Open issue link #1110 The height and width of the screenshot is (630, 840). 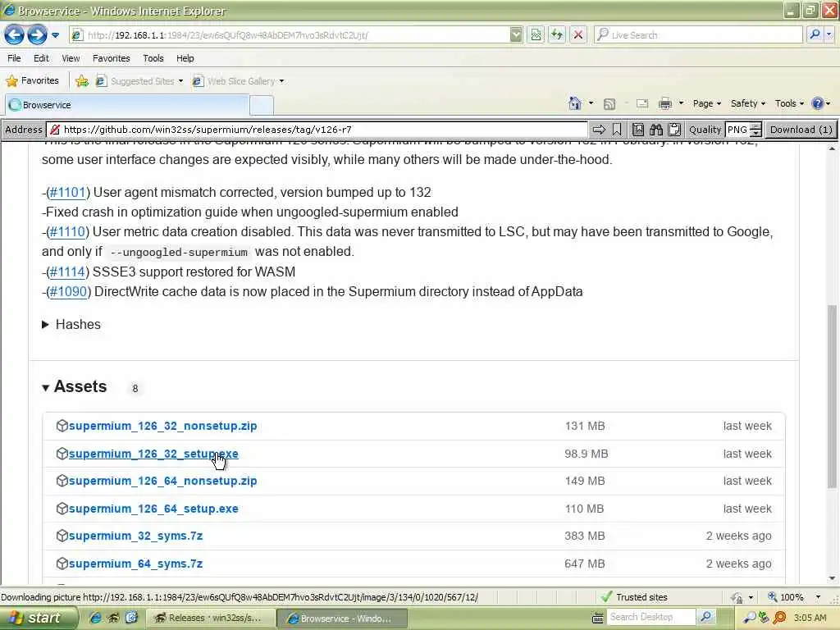(67, 232)
